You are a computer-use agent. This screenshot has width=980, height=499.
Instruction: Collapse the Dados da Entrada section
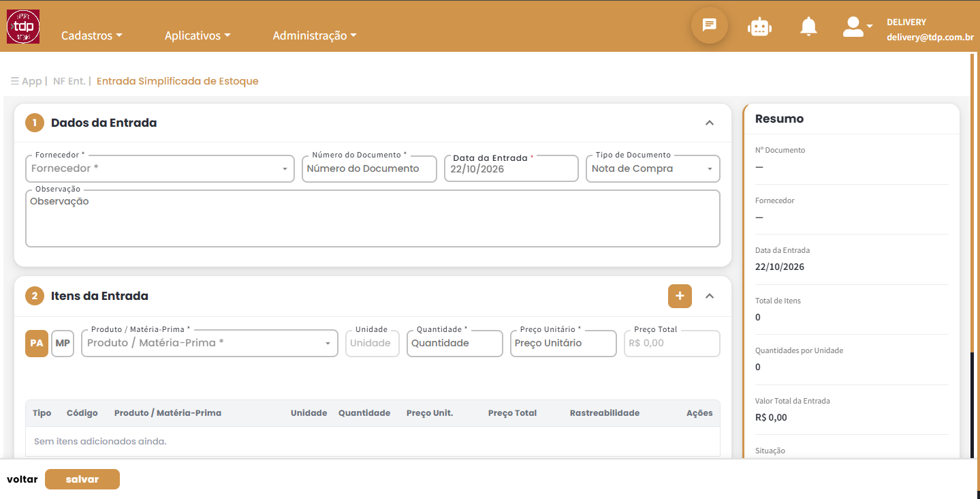coord(710,123)
